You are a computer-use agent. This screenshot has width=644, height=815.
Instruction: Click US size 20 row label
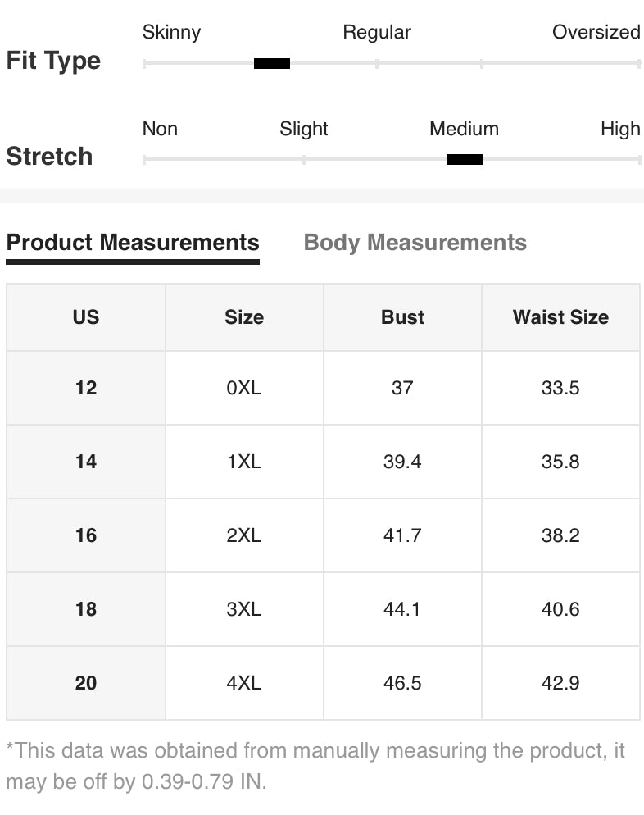pyautogui.click(x=86, y=683)
